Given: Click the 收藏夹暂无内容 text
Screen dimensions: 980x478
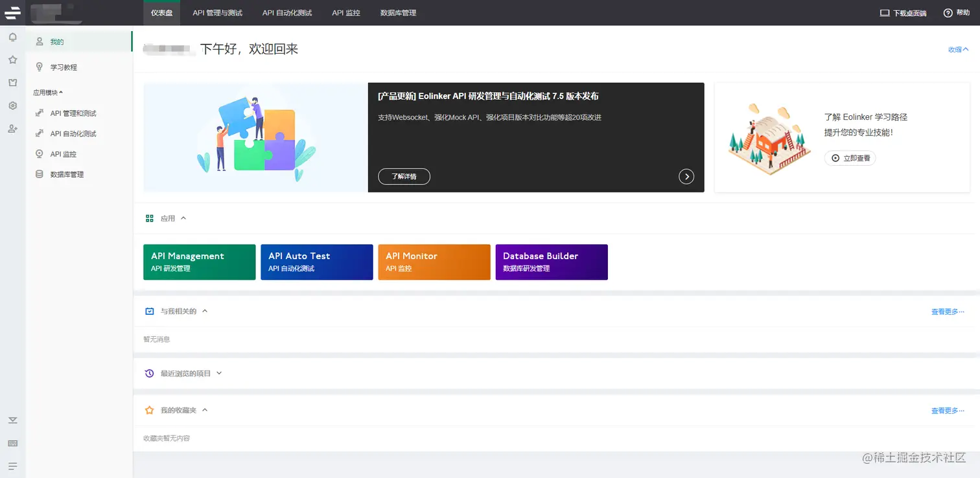Looking at the screenshot, I should pyautogui.click(x=167, y=438).
